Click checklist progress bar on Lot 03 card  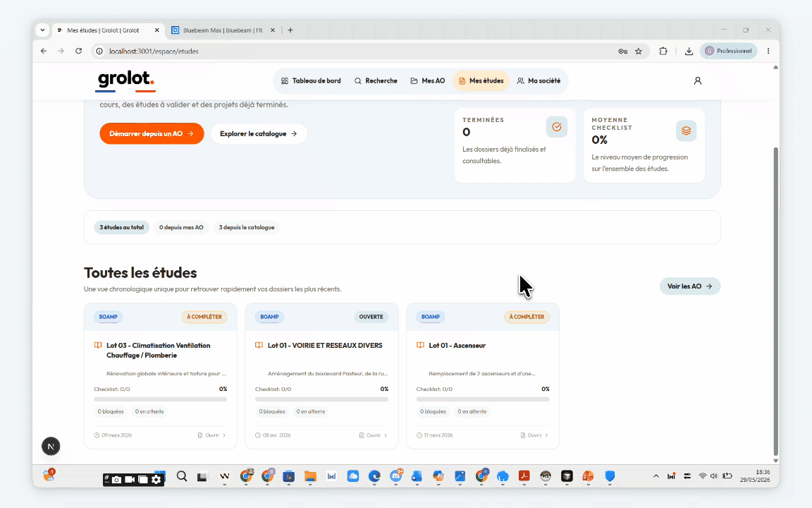[161, 399]
